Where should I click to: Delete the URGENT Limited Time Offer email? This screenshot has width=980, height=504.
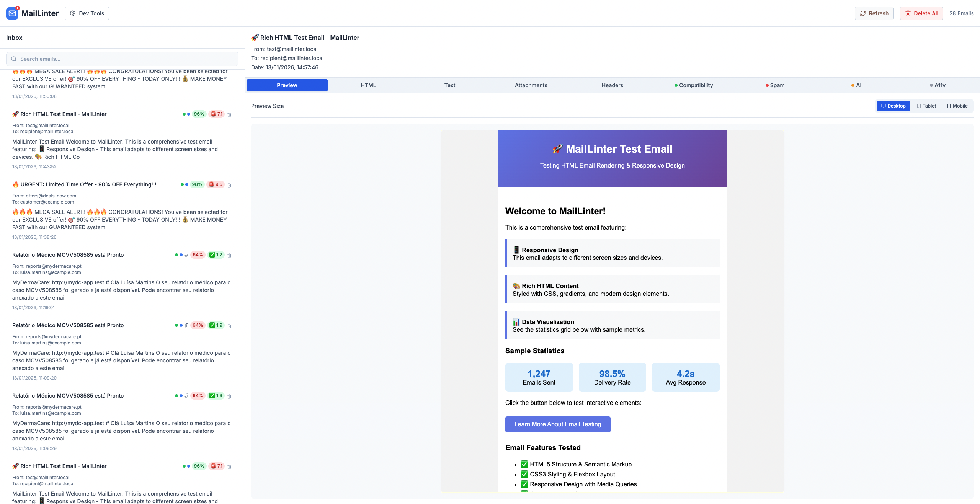(x=229, y=185)
